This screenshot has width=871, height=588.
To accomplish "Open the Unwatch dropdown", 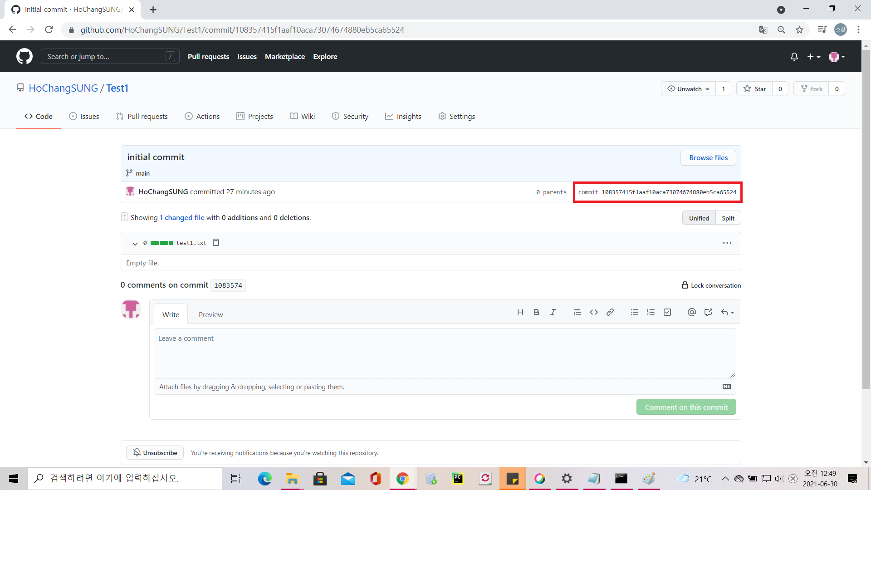I will 688,89.
